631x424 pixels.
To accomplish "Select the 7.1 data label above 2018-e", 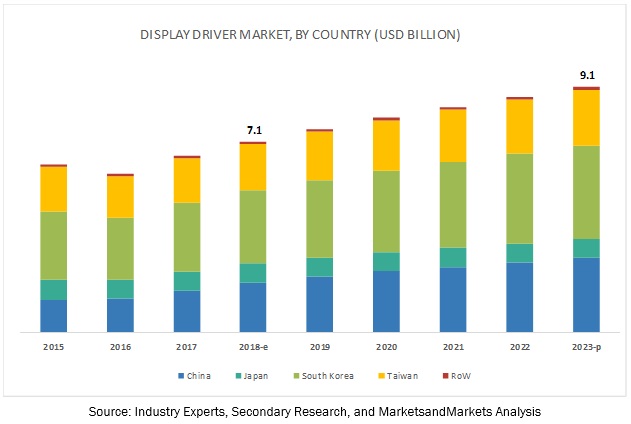I will [253, 130].
